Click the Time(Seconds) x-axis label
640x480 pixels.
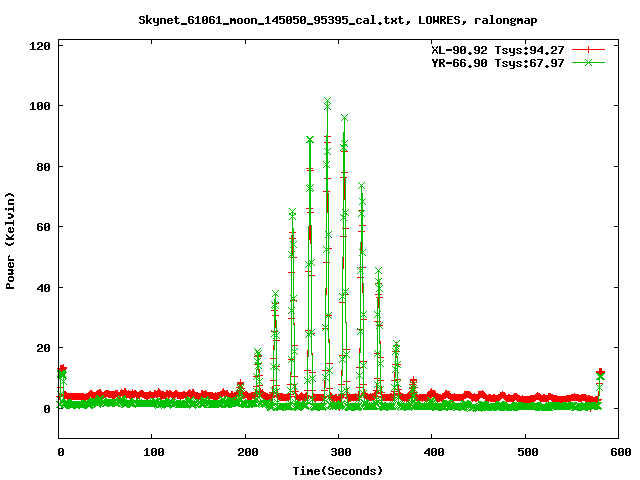(337, 470)
